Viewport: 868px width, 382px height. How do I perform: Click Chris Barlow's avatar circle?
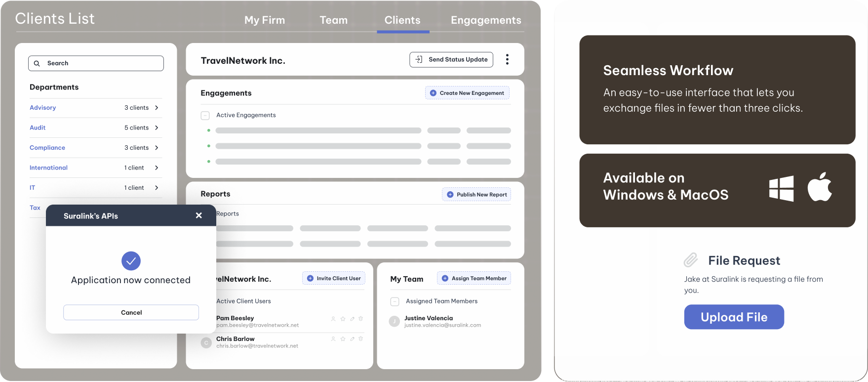[206, 342]
